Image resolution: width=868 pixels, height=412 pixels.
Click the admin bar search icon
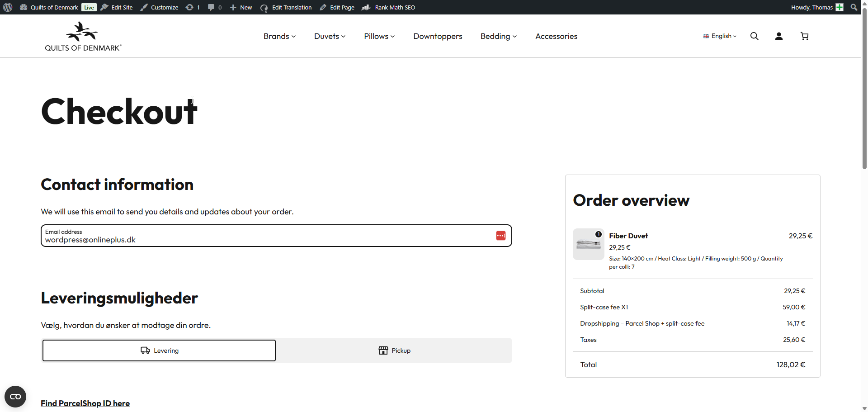tap(854, 7)
